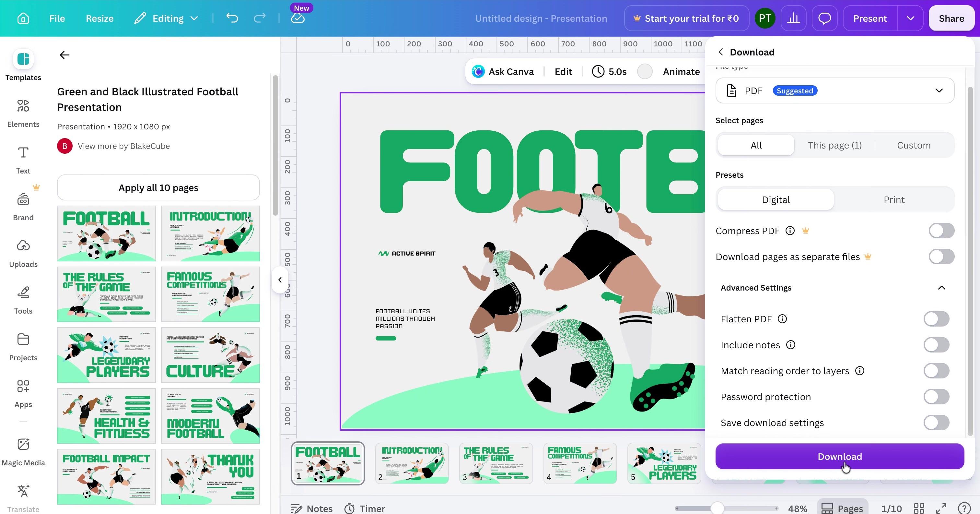The image size is (980, 514).
Task: Toggle Compress PDF switch
Action: point(941,230)
